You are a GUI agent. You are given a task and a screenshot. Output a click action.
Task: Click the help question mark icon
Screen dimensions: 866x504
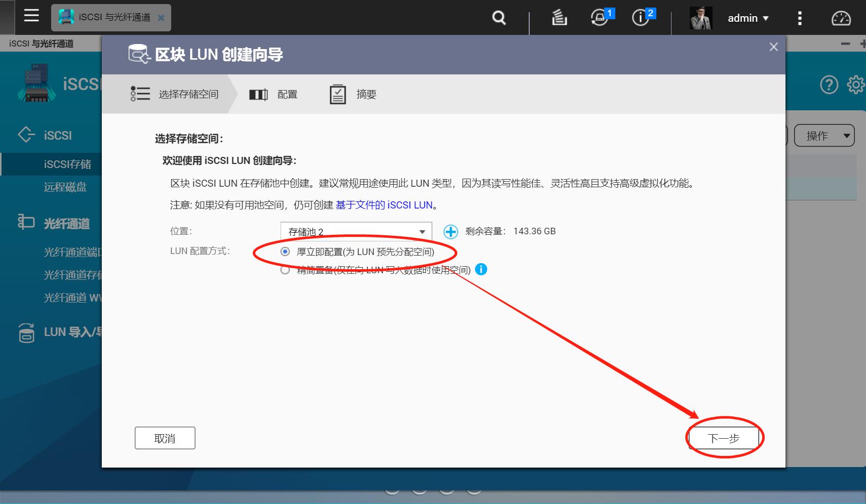coord(829,85)
